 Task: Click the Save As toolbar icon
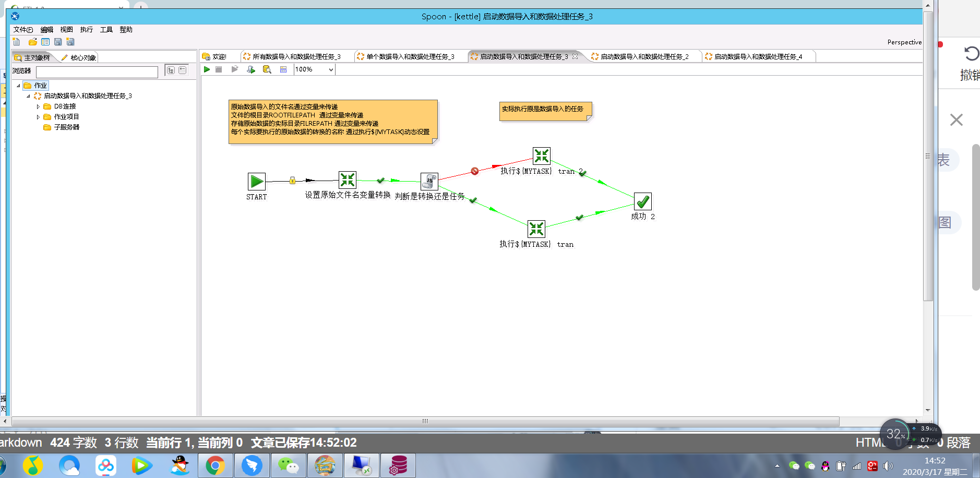click(70, 42)
